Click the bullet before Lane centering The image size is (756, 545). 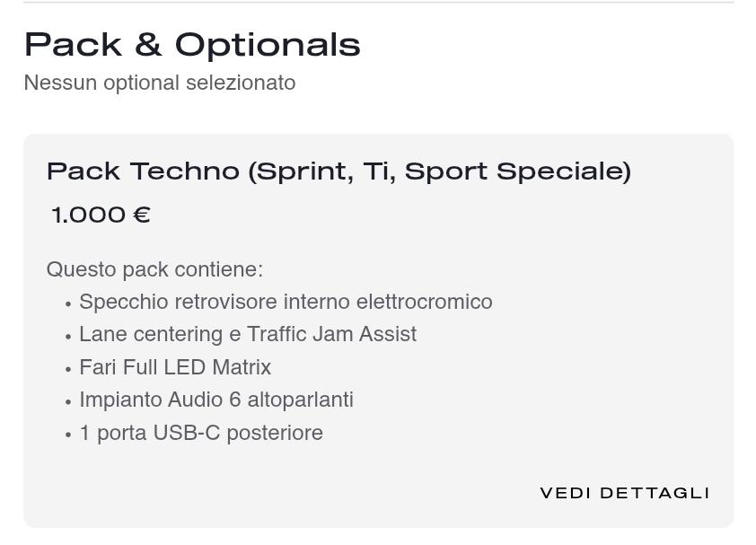68,337
